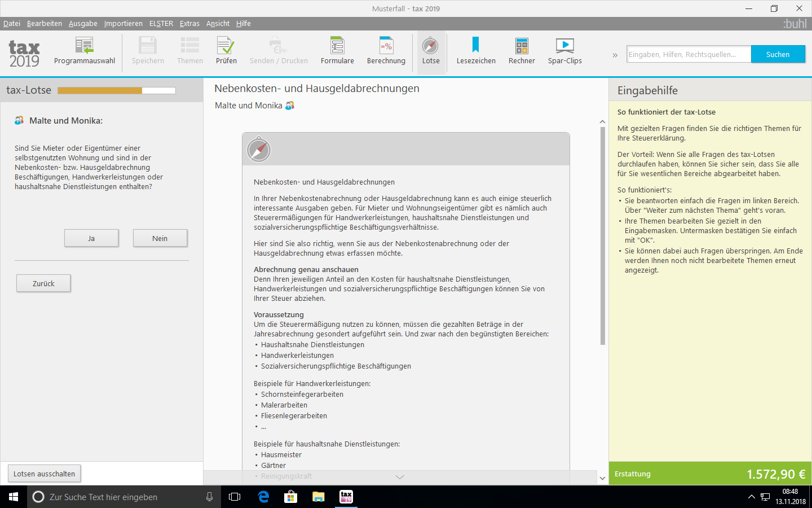Click the Suchen button
This screenshot has height=508, width=812.
point(778,54)
